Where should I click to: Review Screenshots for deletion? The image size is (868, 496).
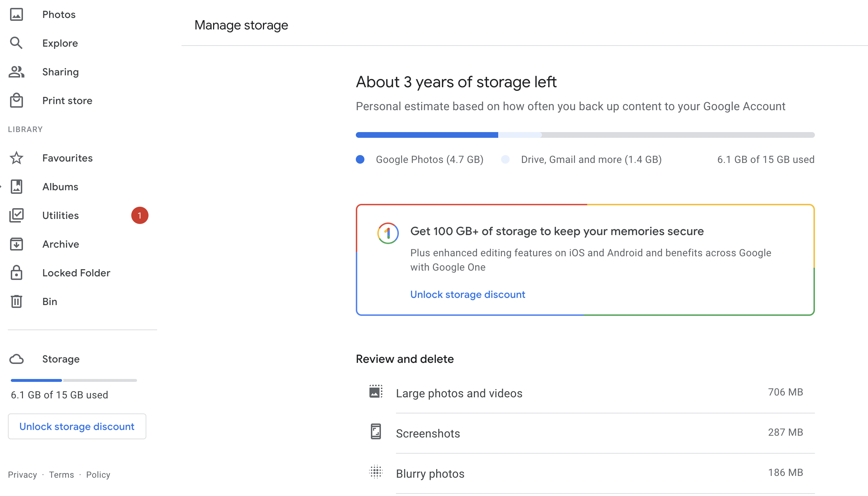[x=585, y=433]
